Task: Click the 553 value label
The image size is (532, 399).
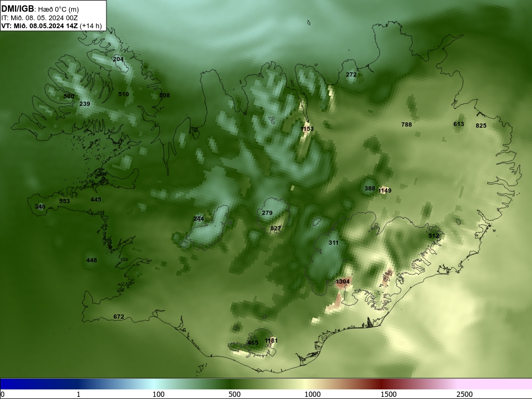Action: pyautogui.click(x=64, y=201)
